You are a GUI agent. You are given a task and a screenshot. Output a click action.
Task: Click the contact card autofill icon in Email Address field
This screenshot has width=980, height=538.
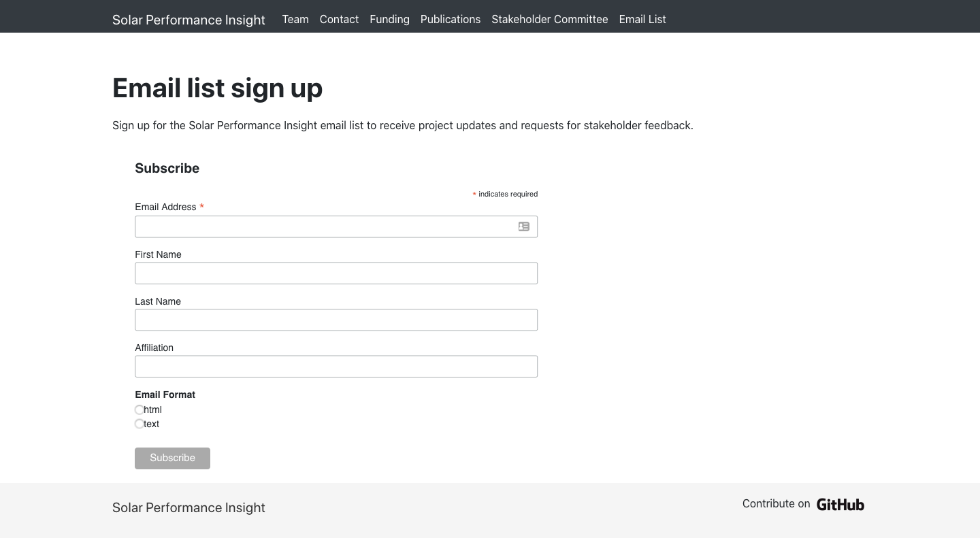[524, 226]
